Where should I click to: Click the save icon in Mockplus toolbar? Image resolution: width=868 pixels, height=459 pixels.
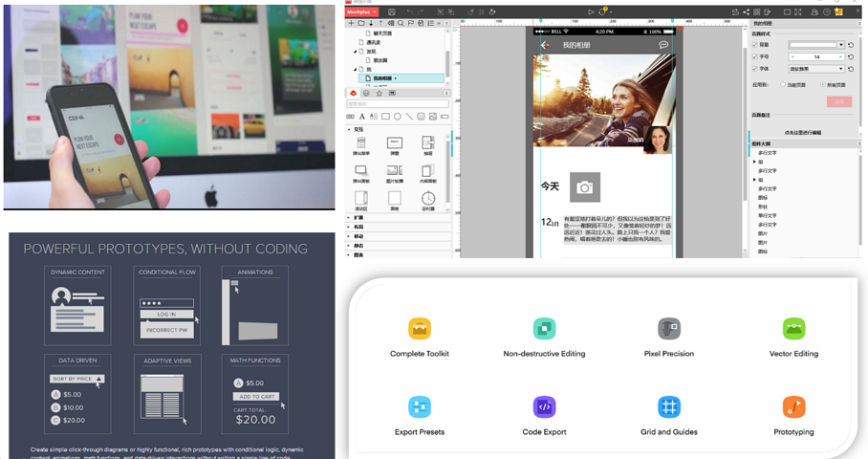(391, 11)
